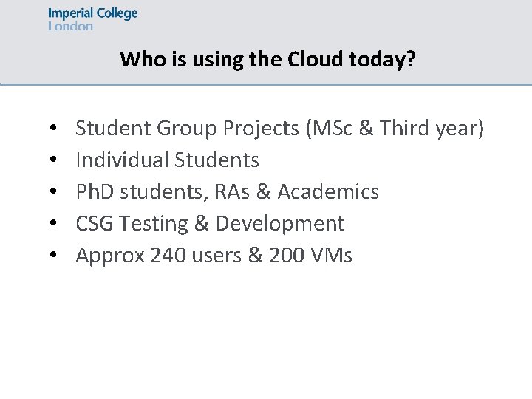Click the 'PhD students, RAs & Academics' line
The width and height of the screenshot is (532, 399).
tap(228, 191)
